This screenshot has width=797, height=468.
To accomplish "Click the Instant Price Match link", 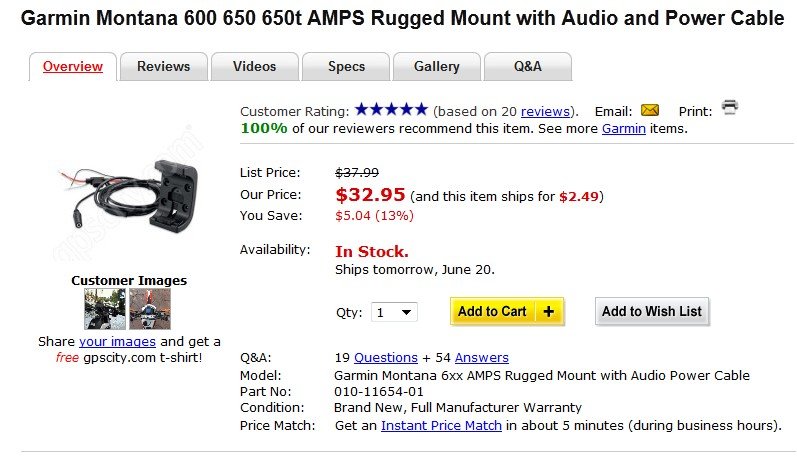I will click(x=441, y=425).
